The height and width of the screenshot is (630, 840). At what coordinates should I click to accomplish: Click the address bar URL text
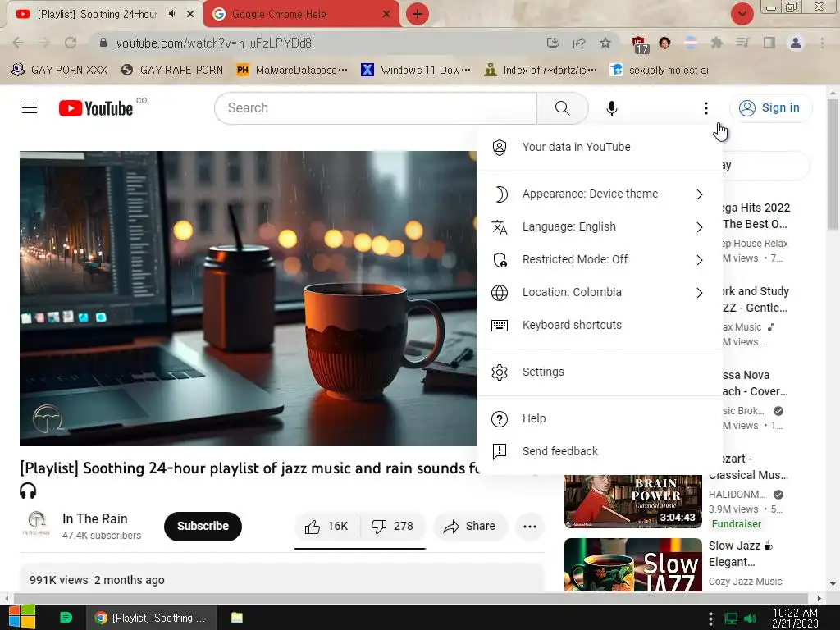coord(214,43)
